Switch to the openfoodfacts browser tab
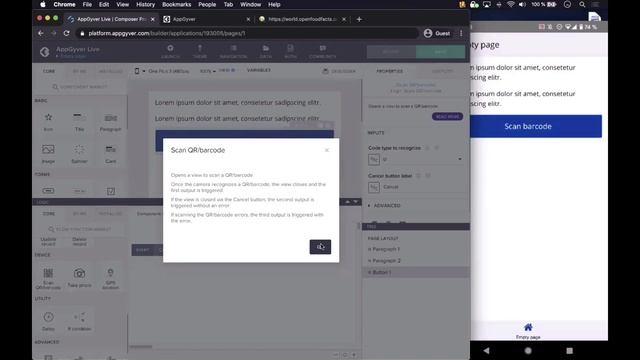The height and width of the screenshot is (360, 640). [x=302, y=19]
